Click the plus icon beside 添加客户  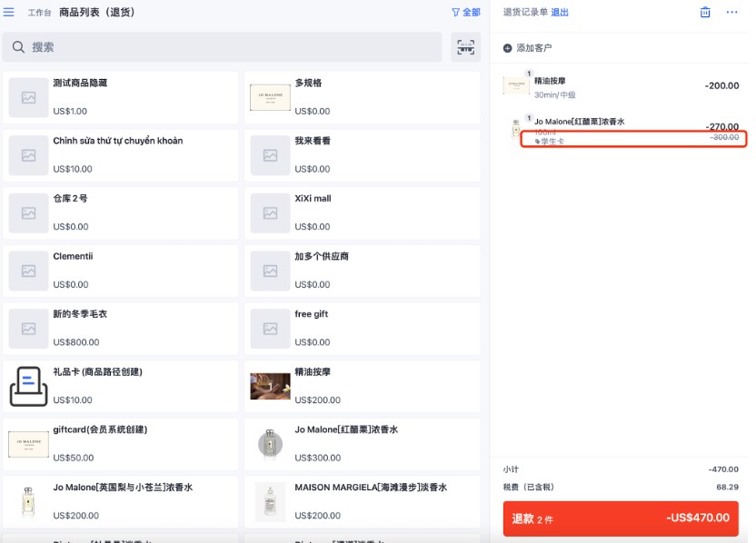click(507, 48)
